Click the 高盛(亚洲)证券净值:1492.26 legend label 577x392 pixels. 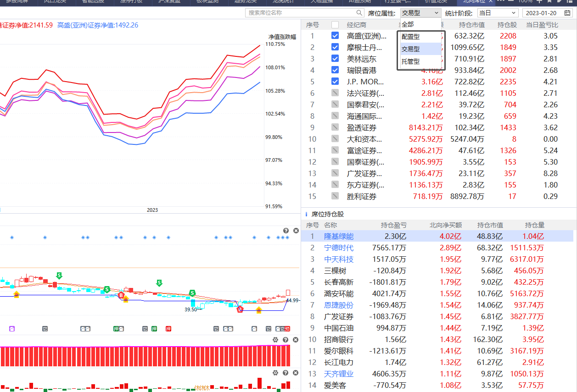98,25
